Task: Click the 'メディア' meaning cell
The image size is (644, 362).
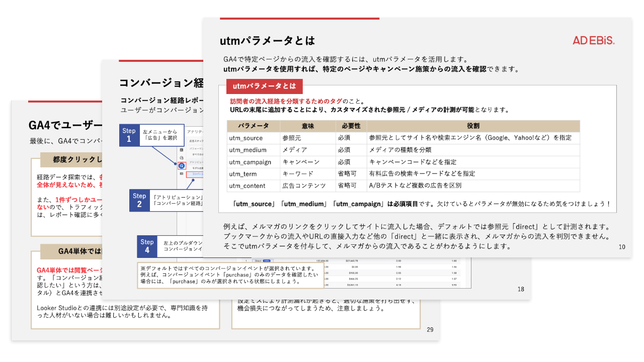Action: (x=308, y=150)
